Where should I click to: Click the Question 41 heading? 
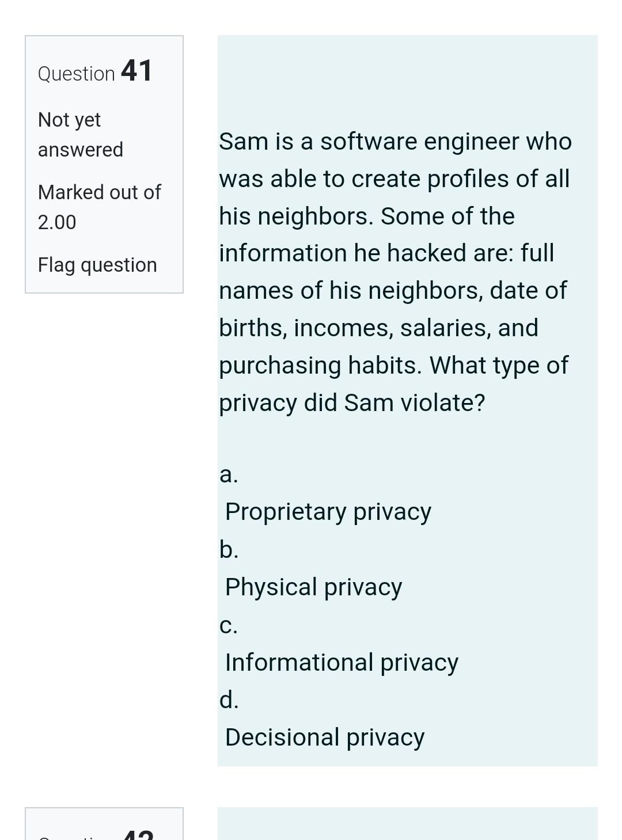point(95,71)
